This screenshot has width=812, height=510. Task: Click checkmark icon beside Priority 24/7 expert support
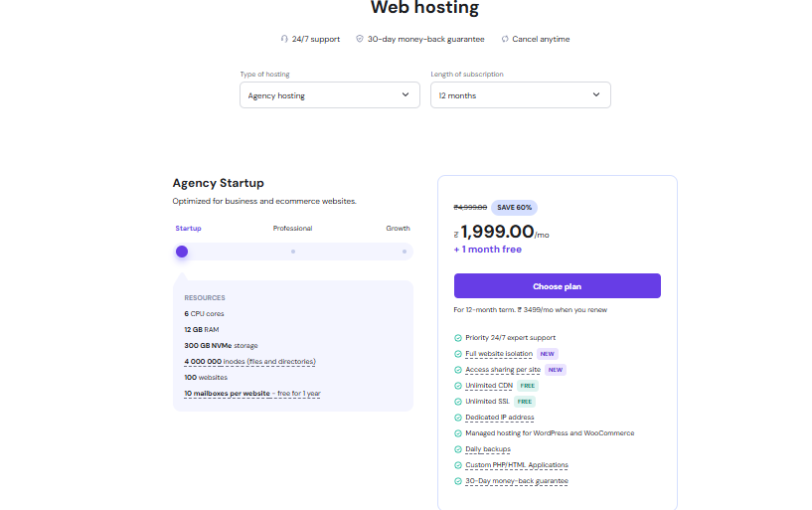(458, 338)
